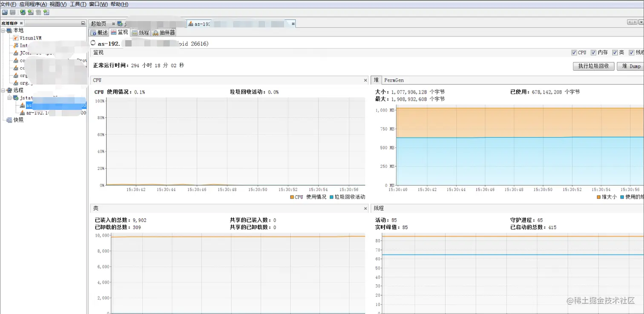Click the computer icon beside 本地

9,30
